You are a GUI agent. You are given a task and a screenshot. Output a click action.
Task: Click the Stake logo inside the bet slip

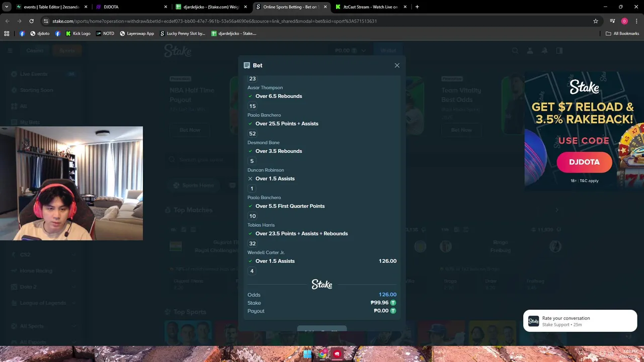tap(322, 285)
